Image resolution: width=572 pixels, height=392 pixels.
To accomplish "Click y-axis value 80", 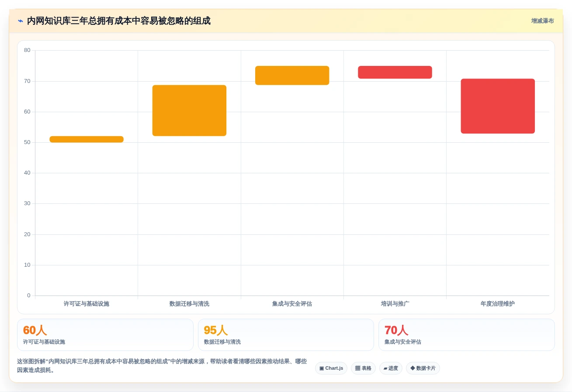I will pos(27,50).
